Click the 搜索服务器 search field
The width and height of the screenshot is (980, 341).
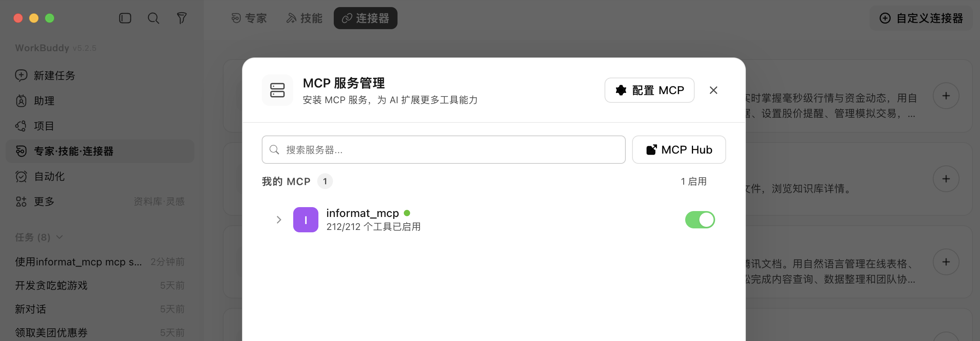click(444, 150)
